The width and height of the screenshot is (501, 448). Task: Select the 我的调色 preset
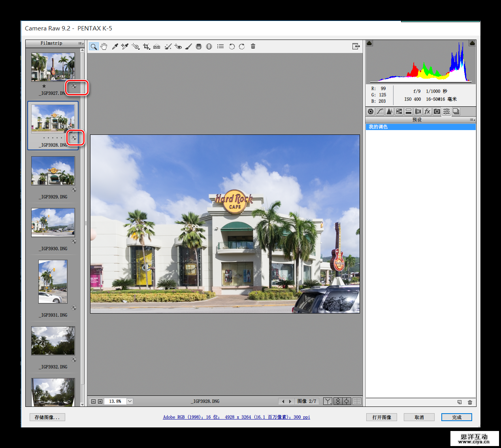tap(420, 127)
